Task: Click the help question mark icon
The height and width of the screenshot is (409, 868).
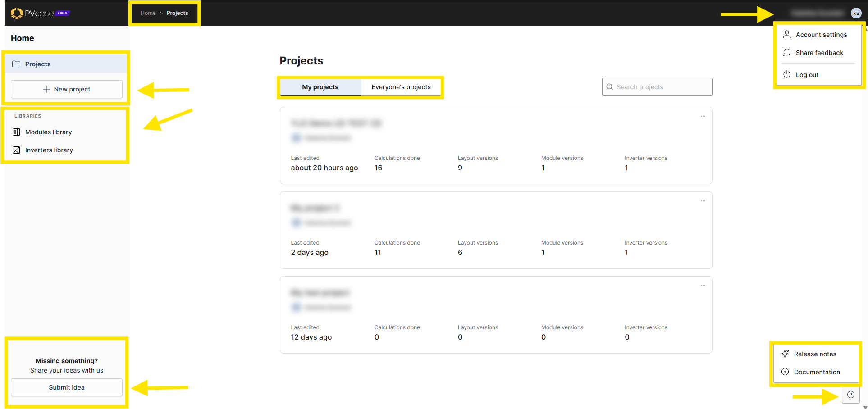Action: tap(851, 395)
